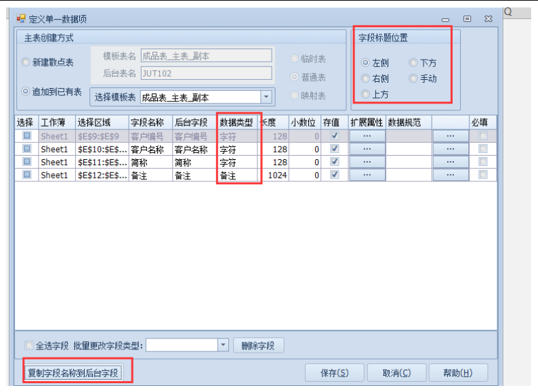Open extended attributes for 简称 row

click(x=367, y=162)
